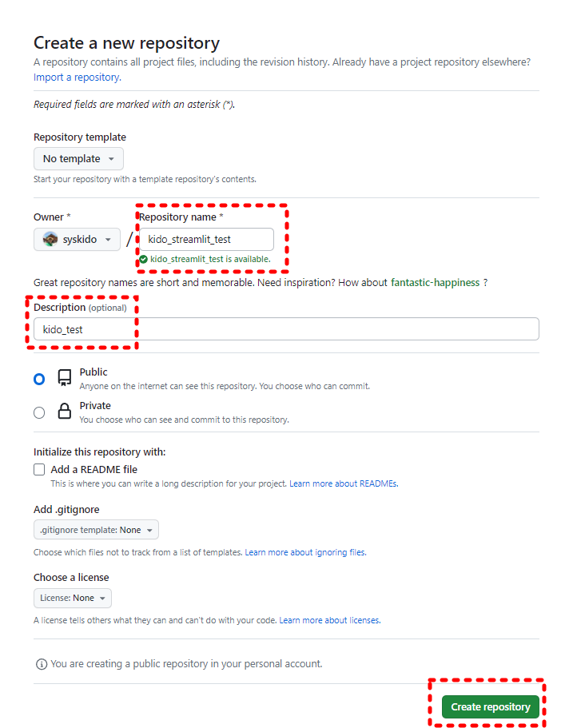Expand the syskido owner dropdown

tap(77, 240)
